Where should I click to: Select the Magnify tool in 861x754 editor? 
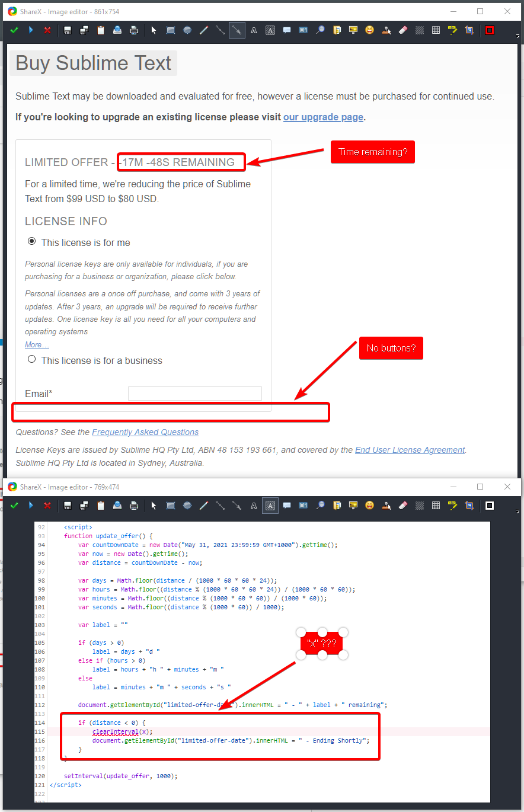click(x=320, y=30)
